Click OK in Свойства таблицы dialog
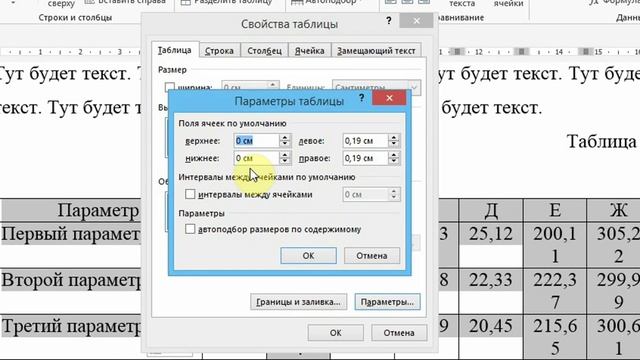The height and width of the screenshot is (360, 640). point(336,333)
